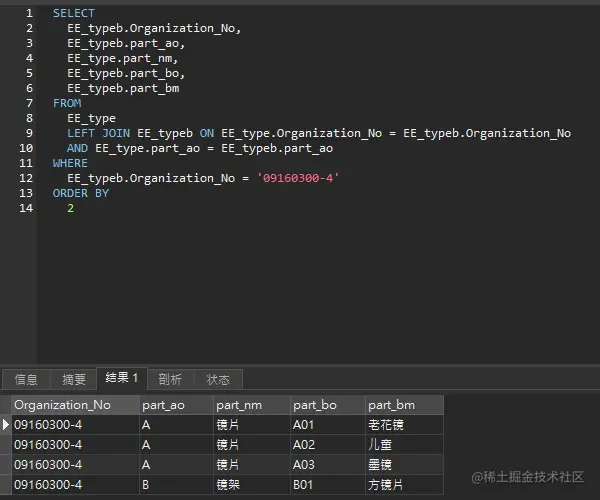
Task: Click EE_typeb.part_ao, on line 3
Action: (x=126, y=43)
